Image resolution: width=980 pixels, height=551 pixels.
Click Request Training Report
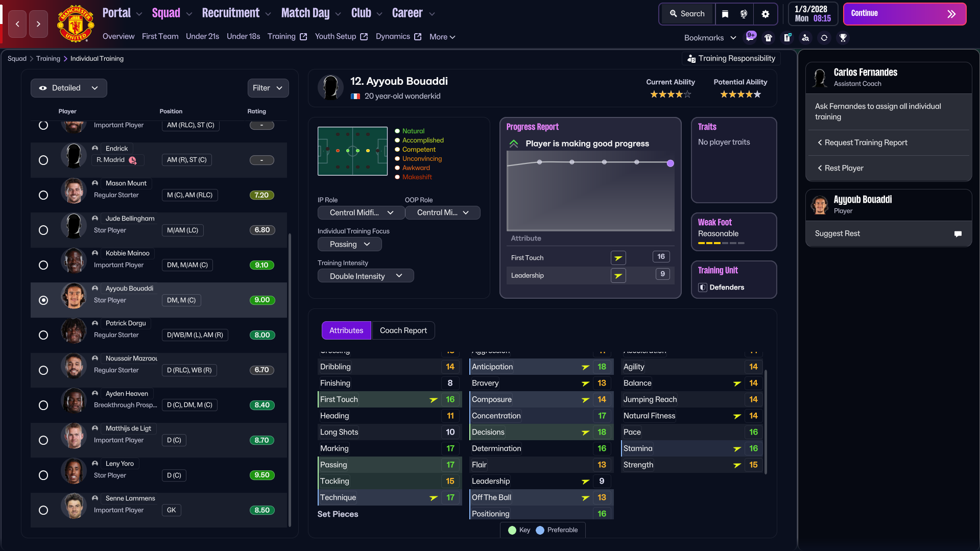click(888, 142)
